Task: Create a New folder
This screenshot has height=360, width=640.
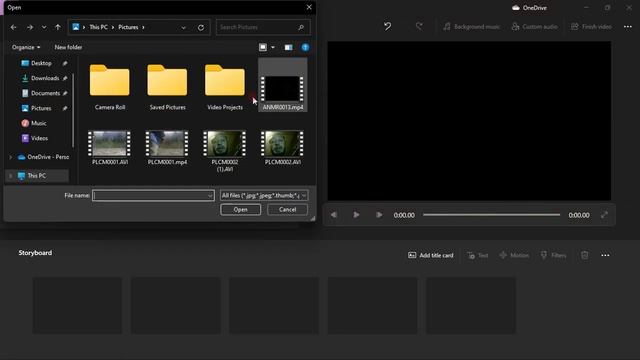Action: click(68, 47)
